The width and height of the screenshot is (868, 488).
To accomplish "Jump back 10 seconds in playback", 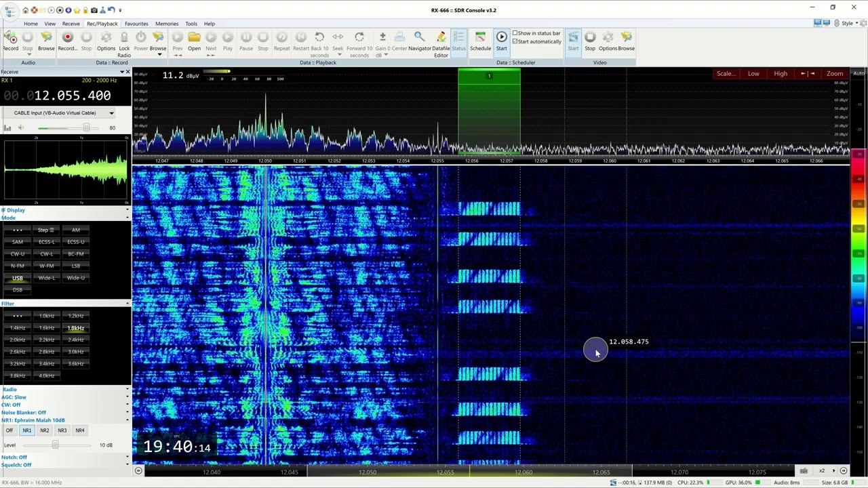I will pos(319,43).
